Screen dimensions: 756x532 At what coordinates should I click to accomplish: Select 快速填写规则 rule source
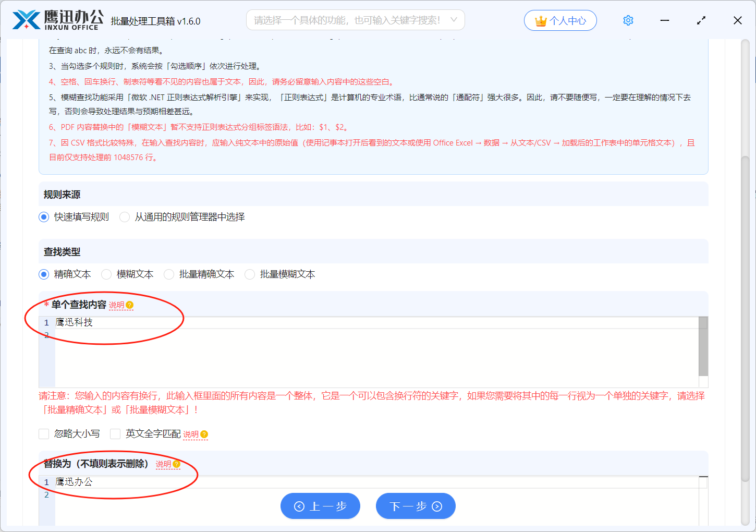(x=44, y=217)
